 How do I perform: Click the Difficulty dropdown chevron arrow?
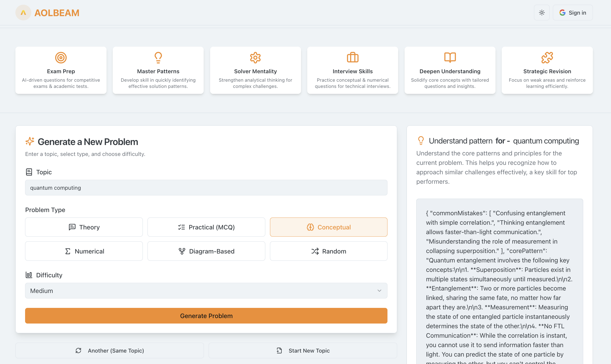(379, 291)
